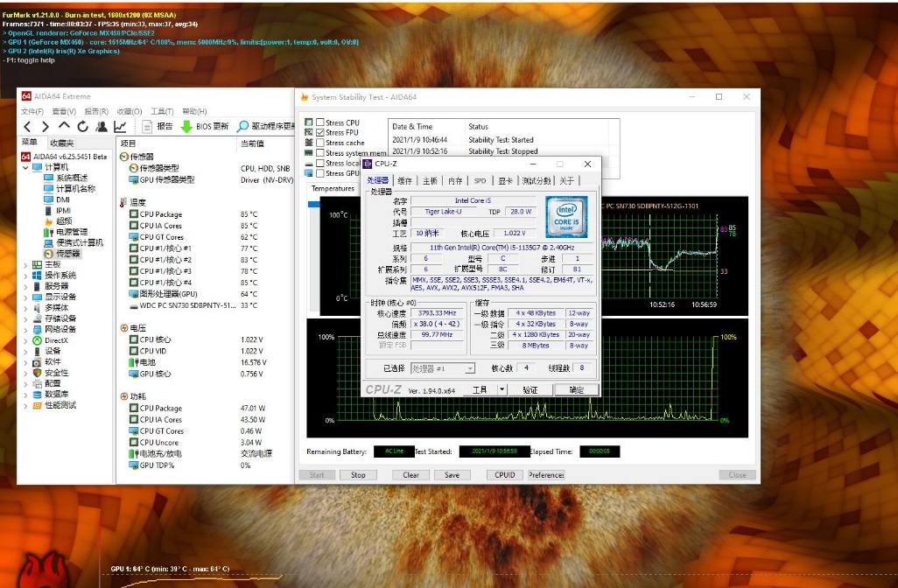Open the 文件(F) menu in AIDA64

click(x=32, y=112)
